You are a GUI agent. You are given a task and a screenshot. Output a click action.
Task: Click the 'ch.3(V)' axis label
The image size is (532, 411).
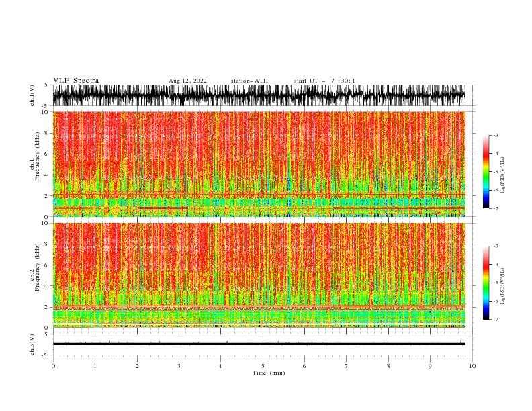point(32,345)
